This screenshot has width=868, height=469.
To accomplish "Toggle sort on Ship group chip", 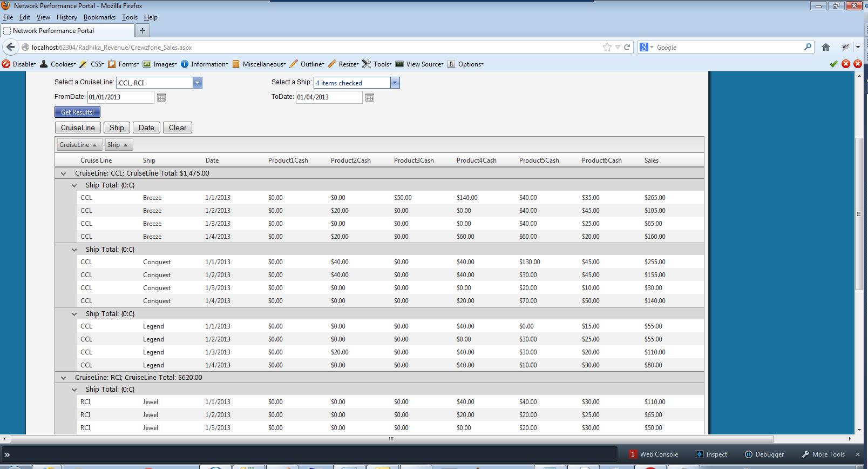I will (119, 145).
